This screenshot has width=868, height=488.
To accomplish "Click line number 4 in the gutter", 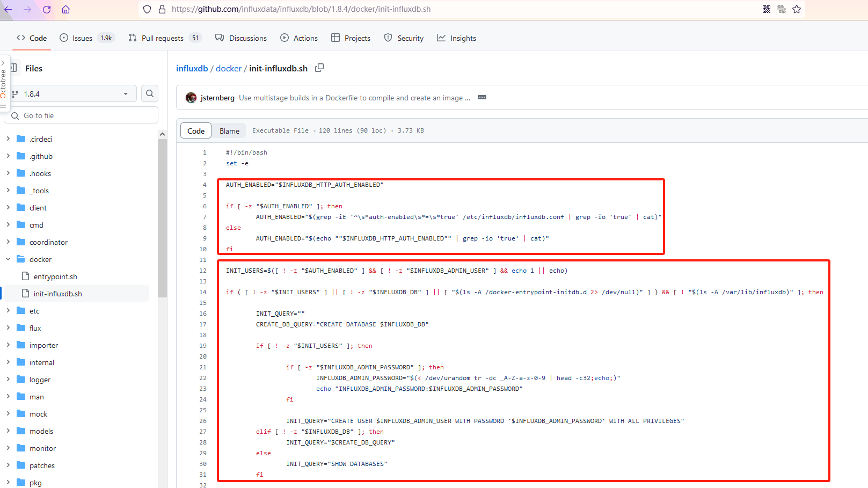I will click(x=205, y=185).
